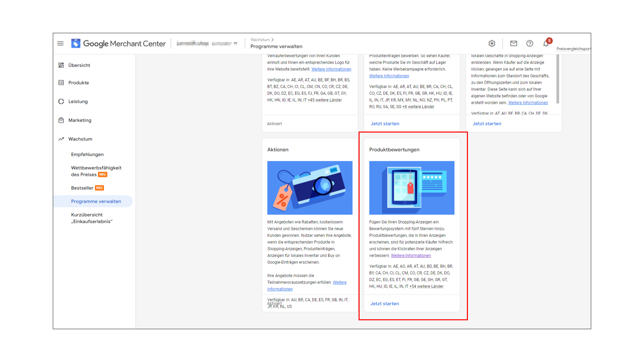
Task: Select Wettbewerbsfähigkeit des Preises submenu item
Action: [96, 171]
